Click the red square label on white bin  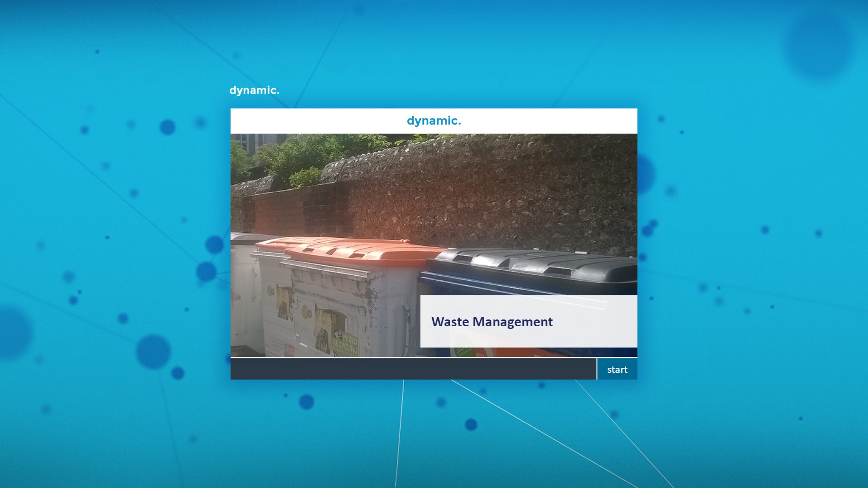(x=289, y=349)
